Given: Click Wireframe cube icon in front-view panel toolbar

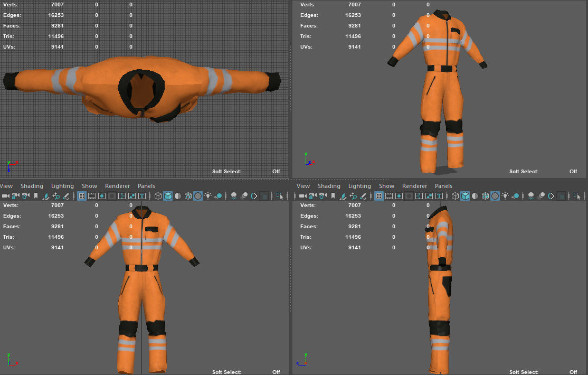Looking at the screenshot, I should point(158,196).
